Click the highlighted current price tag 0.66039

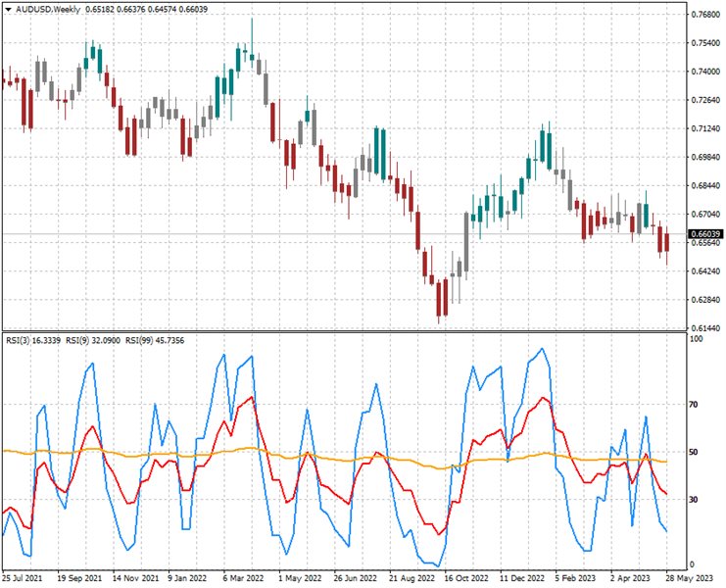pyautogui.click(x=705, y=234)
